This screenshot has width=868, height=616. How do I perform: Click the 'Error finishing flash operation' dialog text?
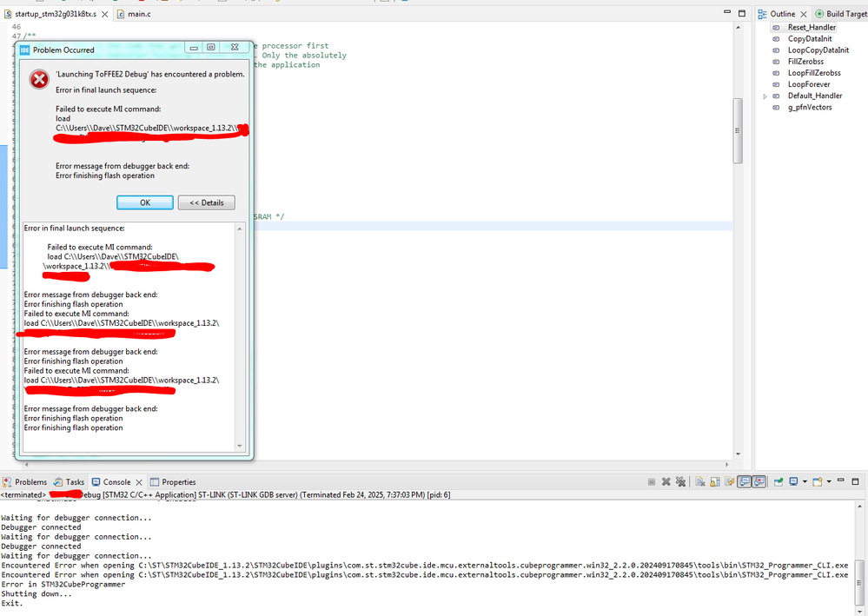(x=105, y=176)
